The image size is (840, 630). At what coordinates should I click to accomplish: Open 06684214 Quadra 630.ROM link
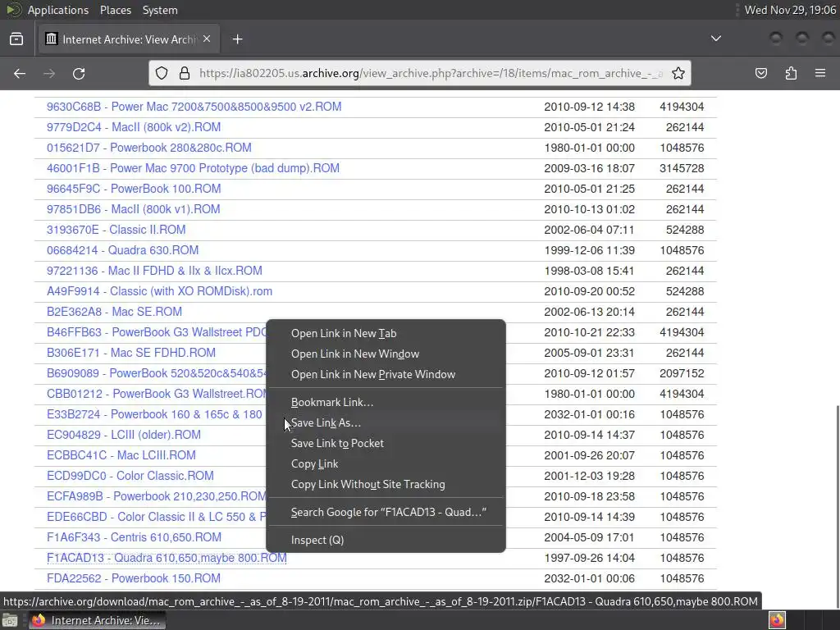pos(122,250)
